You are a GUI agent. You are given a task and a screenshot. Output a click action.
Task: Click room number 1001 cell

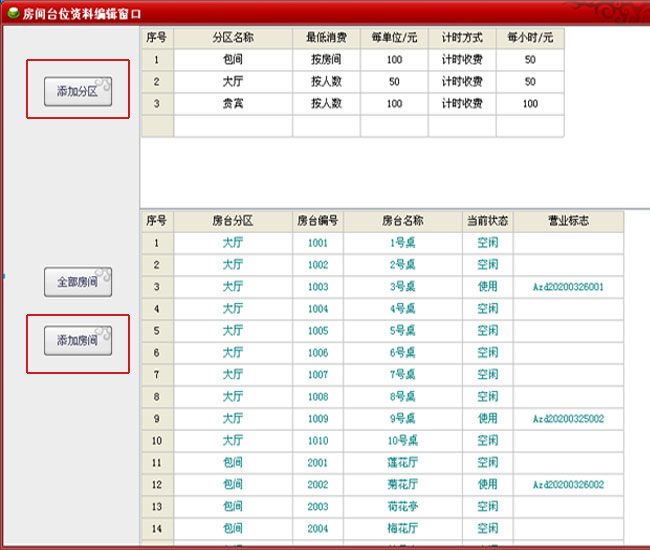[x=318, y=243]
